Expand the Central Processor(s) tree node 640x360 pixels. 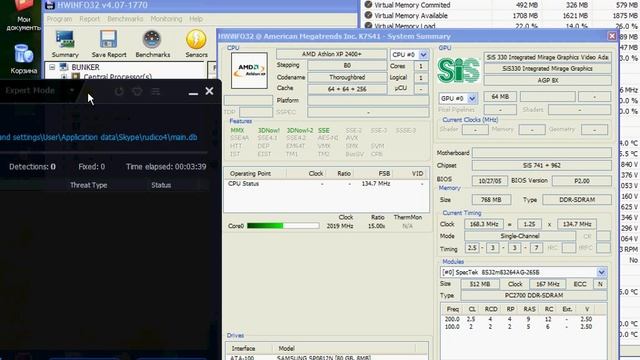point(64,76)
